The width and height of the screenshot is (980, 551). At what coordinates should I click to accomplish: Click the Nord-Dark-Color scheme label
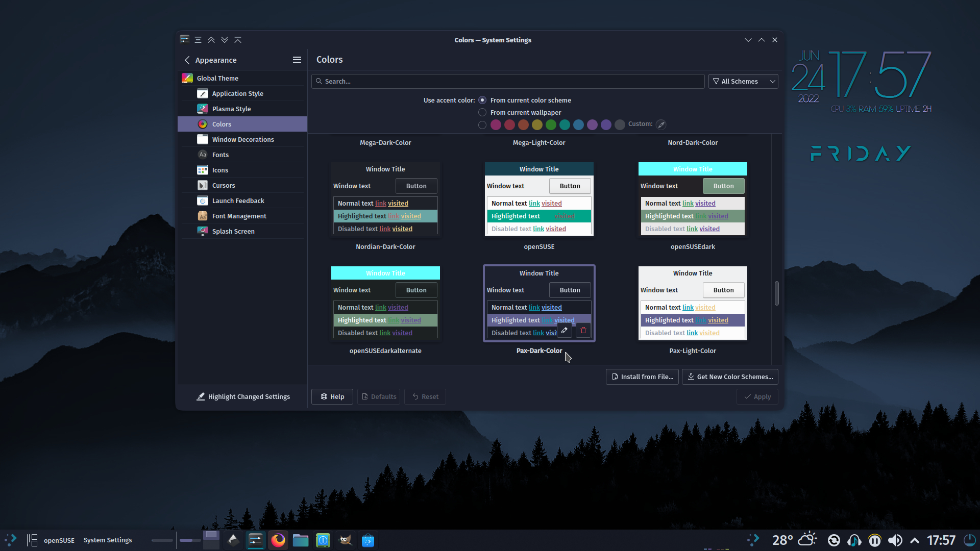(x=693, y=143)
